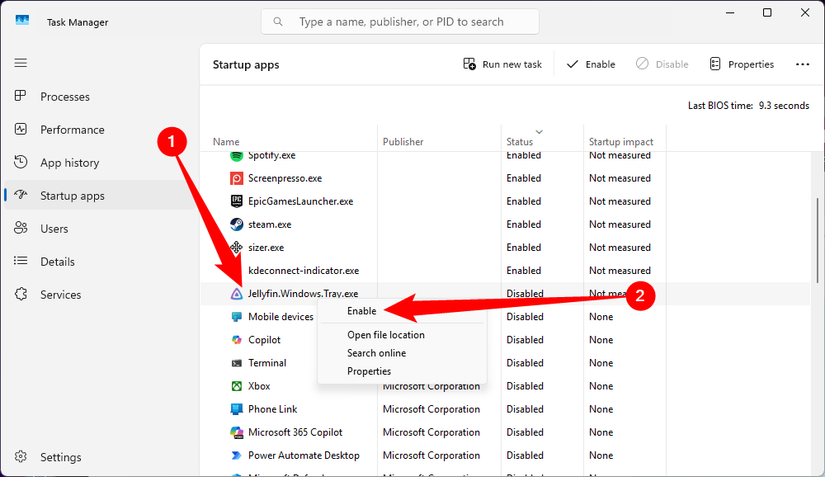This screenshot has height=477, width=825.
Task: Switch to the Processes tab
Action: click(65, 97)
